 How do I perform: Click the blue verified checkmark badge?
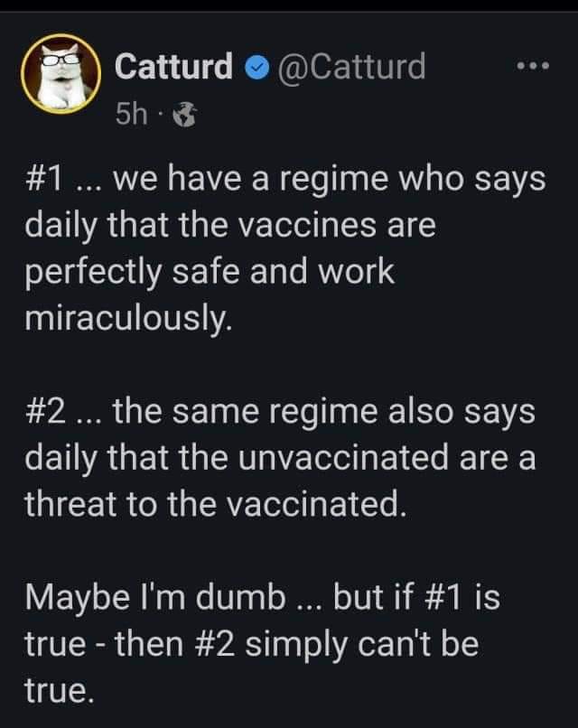point(255,68)
